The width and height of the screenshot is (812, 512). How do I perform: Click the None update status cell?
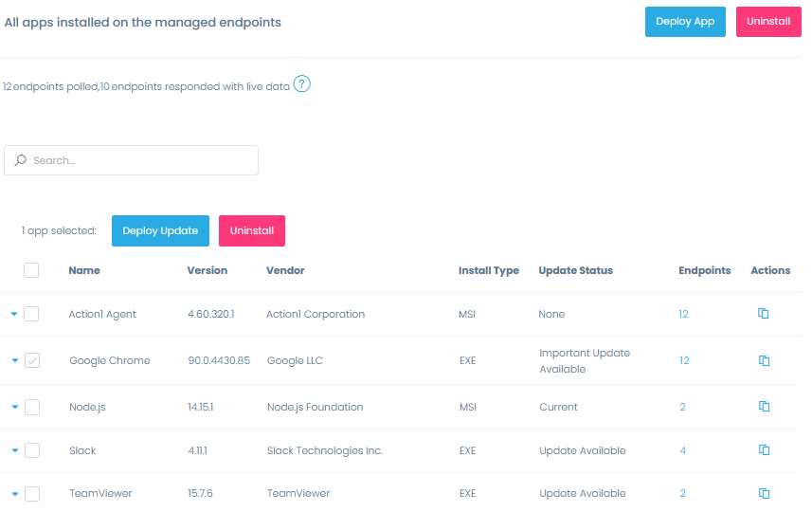pos(551,314)
